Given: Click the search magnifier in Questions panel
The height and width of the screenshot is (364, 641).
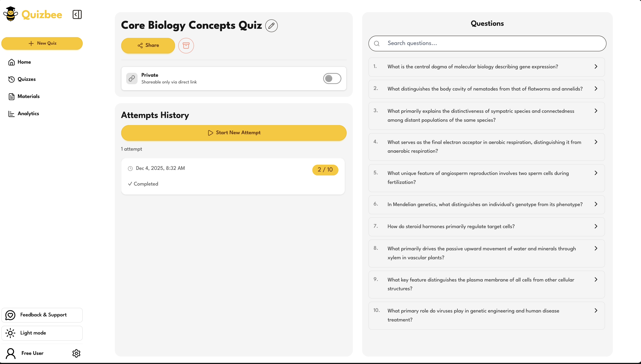Looking at the screenshot, I should [377, 43].
